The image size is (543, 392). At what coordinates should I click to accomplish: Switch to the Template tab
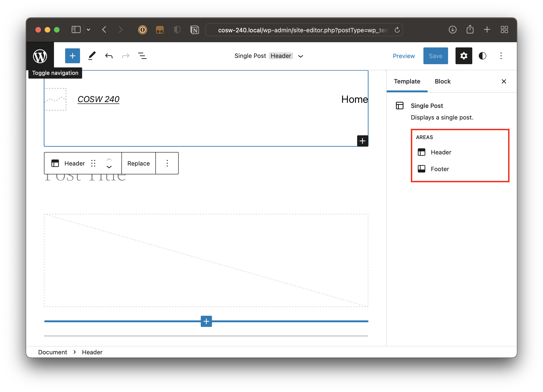coord(407,81)
